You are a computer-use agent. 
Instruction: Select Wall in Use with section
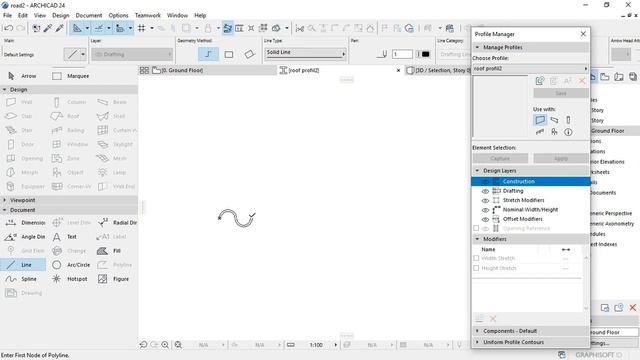(540, 120)
